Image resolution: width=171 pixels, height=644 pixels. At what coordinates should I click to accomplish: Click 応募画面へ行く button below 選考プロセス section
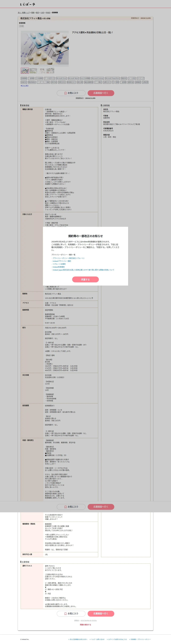(101, 614)
